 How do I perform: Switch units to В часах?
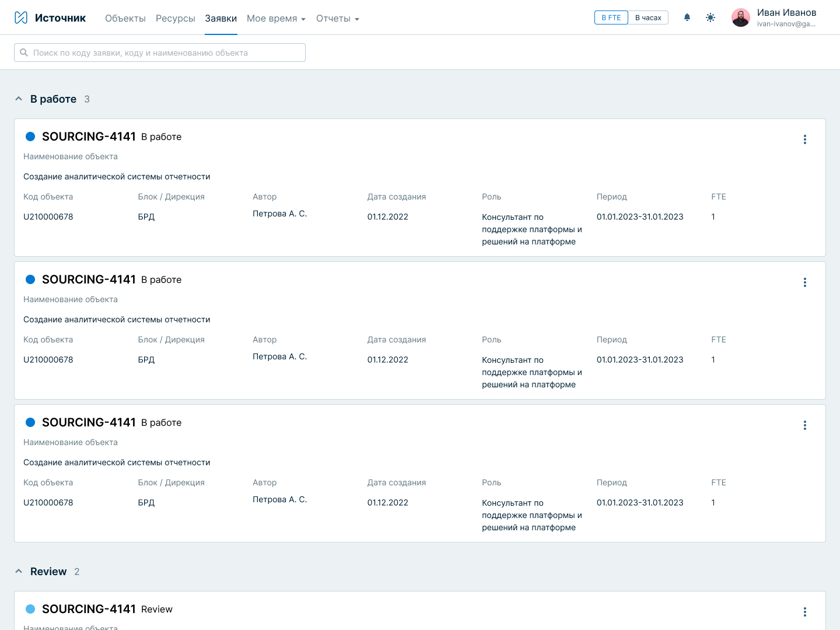pyautogui.click(x=648, y=17)
